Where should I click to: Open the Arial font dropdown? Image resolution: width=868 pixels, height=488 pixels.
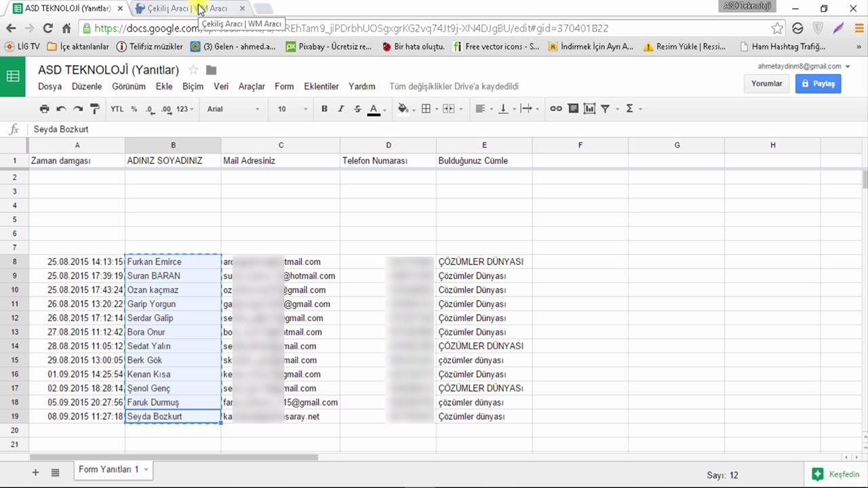point(233,108)
